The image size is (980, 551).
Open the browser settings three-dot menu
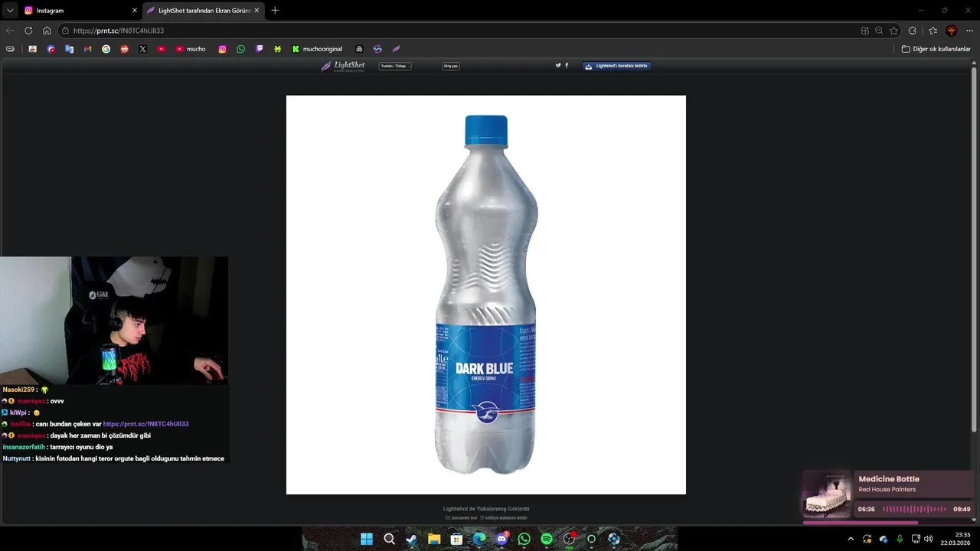[x=969, y=31]
